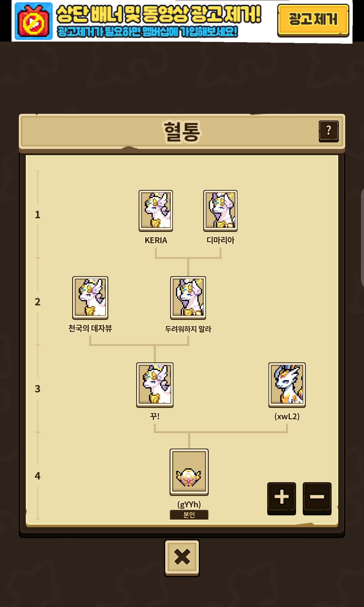This screenshot has height=607, width=364.
Task: Open the 두려워하지 말라 dragon card
Action: [188, 298]
